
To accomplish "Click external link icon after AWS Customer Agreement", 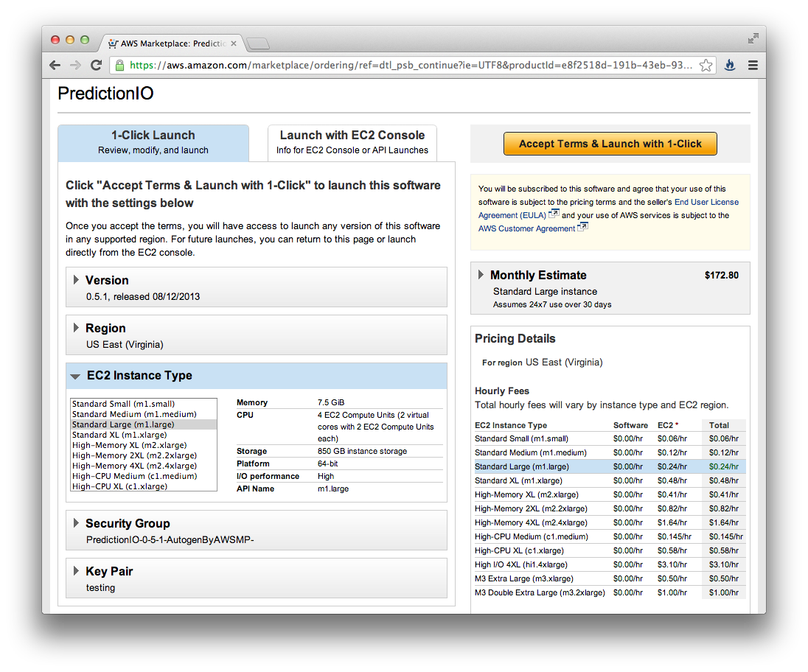I will tap(582, 226).
